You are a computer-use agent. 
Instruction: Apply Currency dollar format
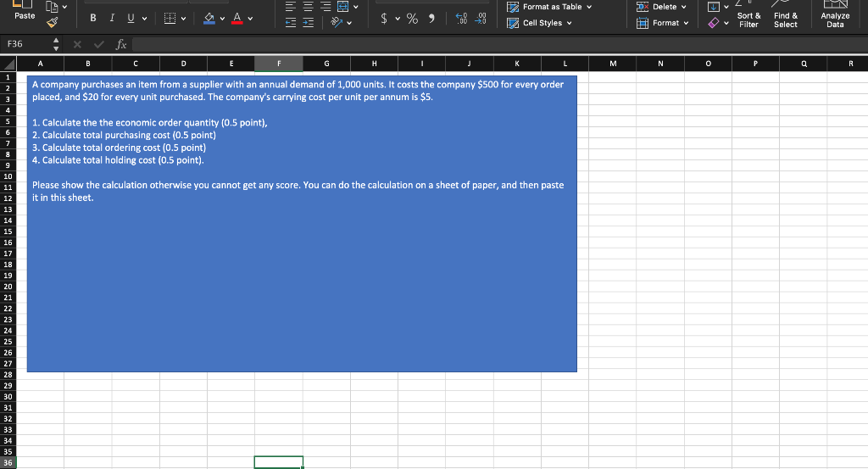coord(384,19)
